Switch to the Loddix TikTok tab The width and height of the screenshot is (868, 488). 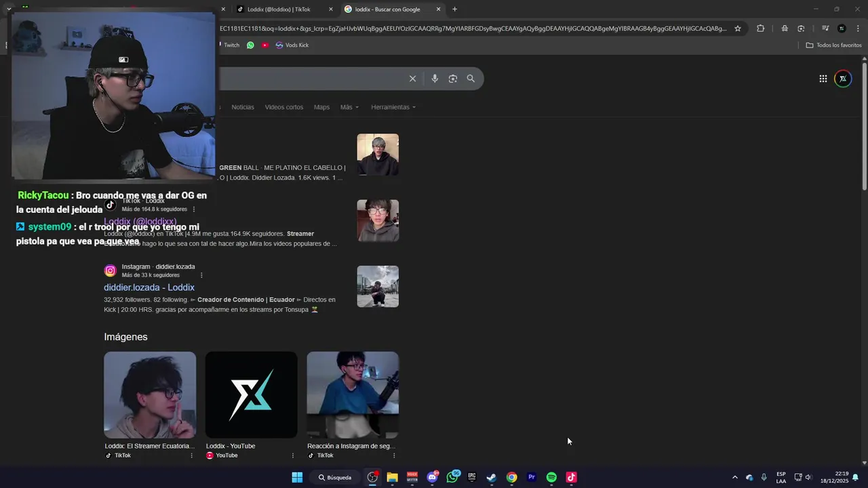tap(279, 9)
